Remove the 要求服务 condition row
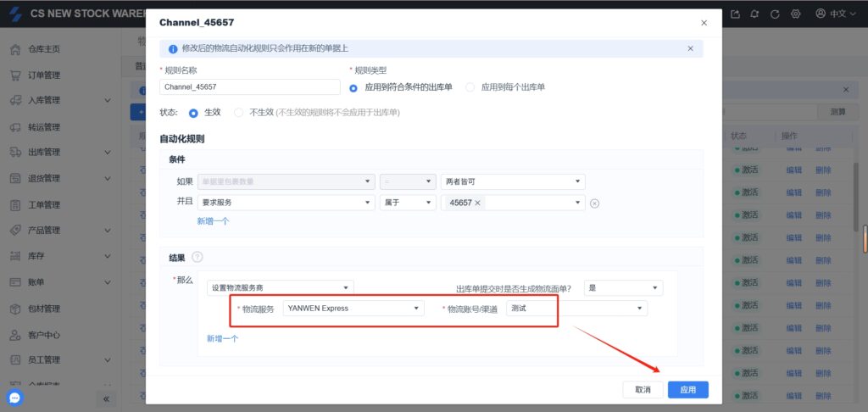The image size is (868, 412). point(594,203)
